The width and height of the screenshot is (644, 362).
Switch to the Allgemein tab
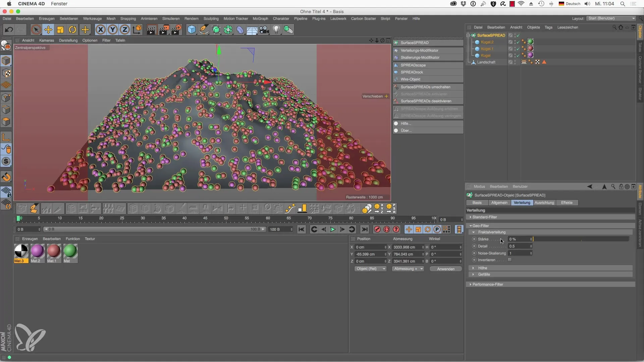pos(499,203)
